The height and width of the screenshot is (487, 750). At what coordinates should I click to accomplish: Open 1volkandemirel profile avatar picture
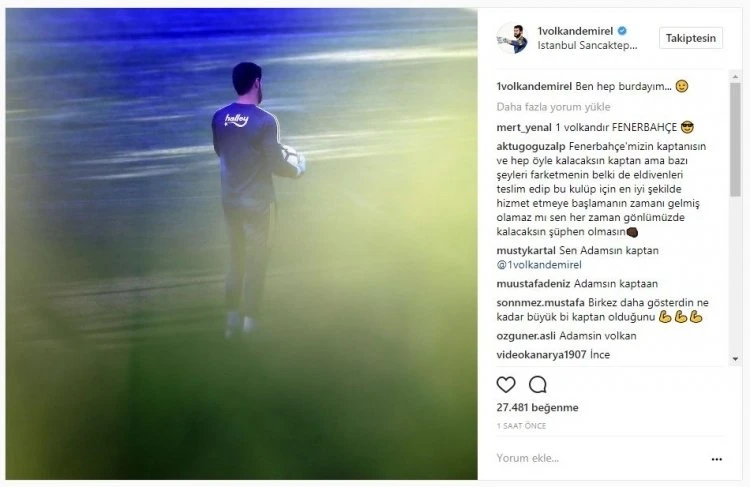tap(512, 38)
